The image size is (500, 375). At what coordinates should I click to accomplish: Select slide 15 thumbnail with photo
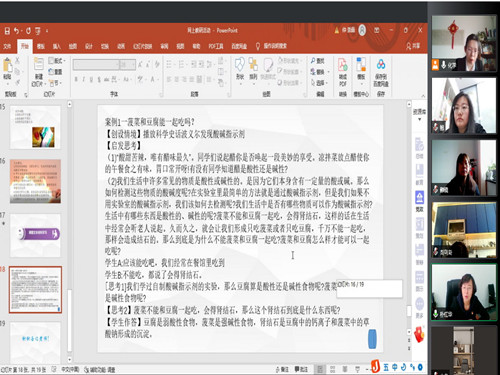click(35, 127)
